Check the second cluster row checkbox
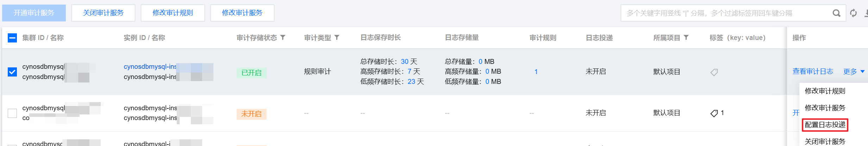The image size is (868, 146). [x=12, y=113]
